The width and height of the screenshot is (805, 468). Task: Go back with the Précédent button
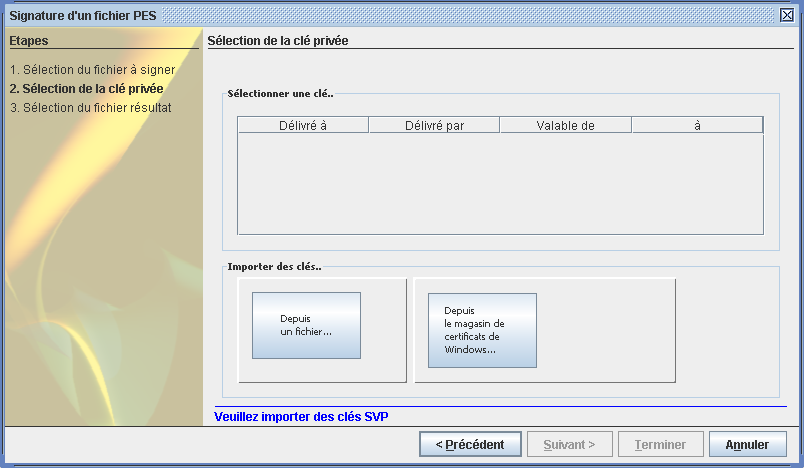pyautogui.click(x=470, y=444)
